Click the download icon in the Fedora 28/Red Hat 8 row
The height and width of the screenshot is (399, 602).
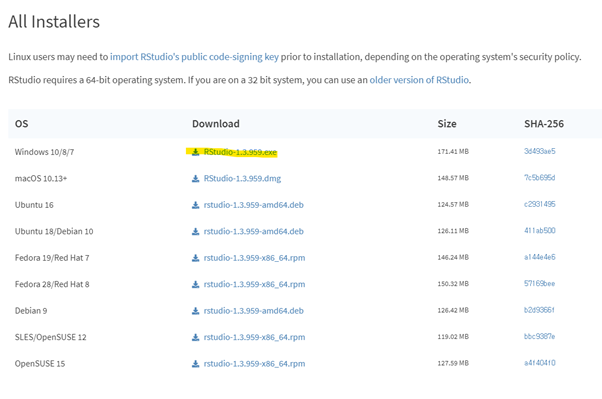tap(195, 285)
